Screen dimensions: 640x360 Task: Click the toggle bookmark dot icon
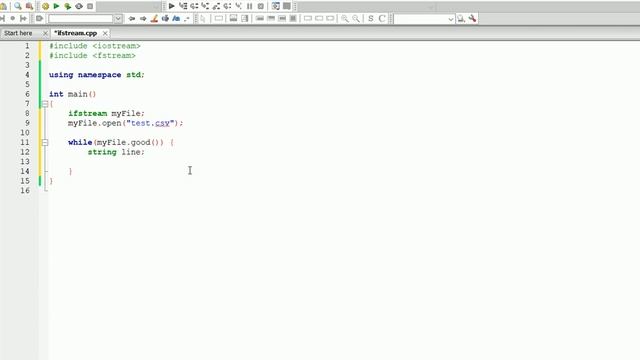pos(13,18)
